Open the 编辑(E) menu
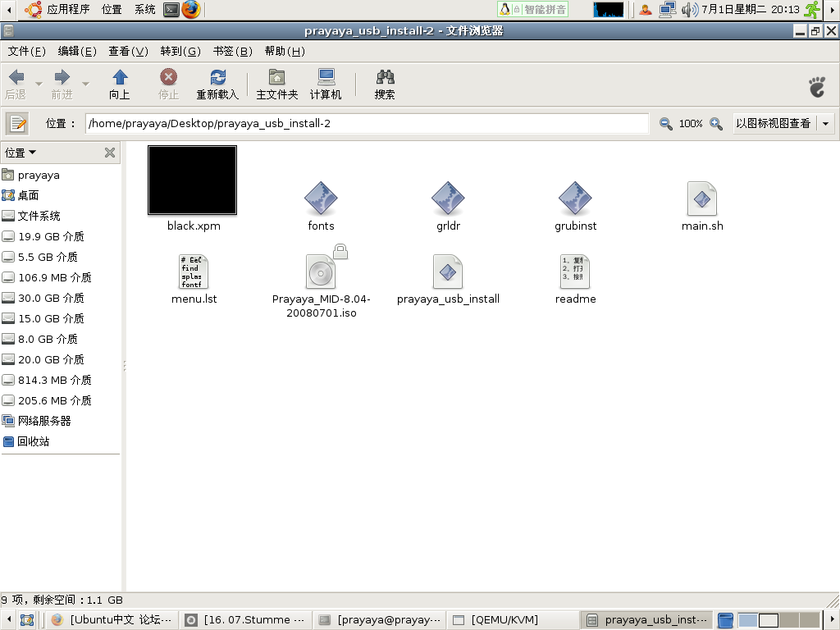This screenshot has width=840, height=630. click(x=77, y=51)
